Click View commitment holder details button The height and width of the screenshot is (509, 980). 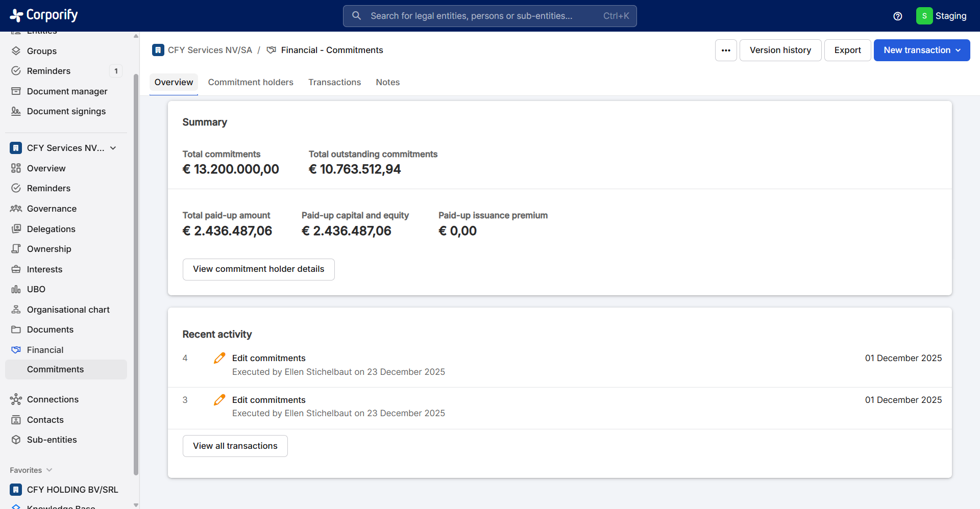258,269
